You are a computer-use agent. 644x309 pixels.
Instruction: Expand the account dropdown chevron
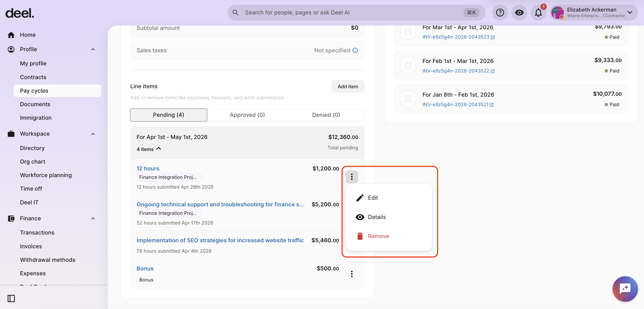pyautogui.click(x=630, y=12)
